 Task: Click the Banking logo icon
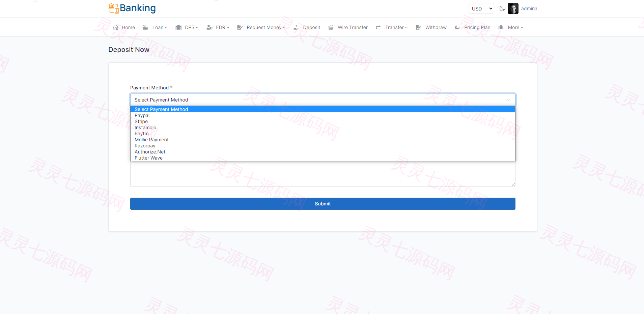(x=113, y=8)
